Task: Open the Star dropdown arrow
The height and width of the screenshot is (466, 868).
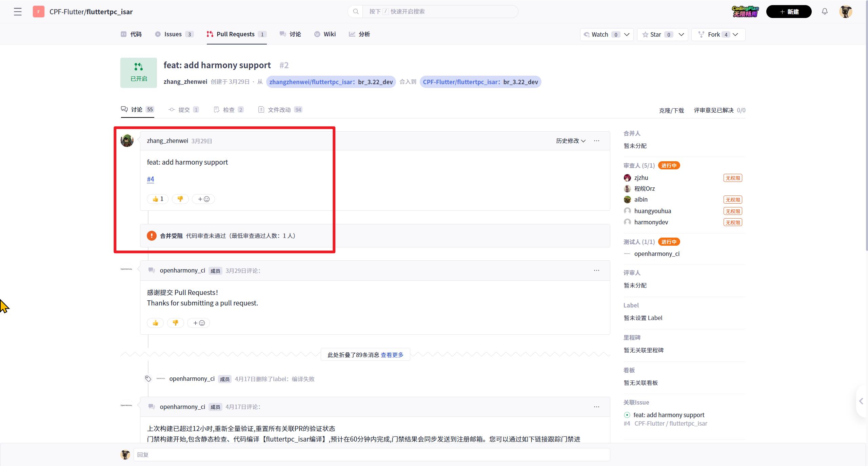Action: (x=681, y=35)
